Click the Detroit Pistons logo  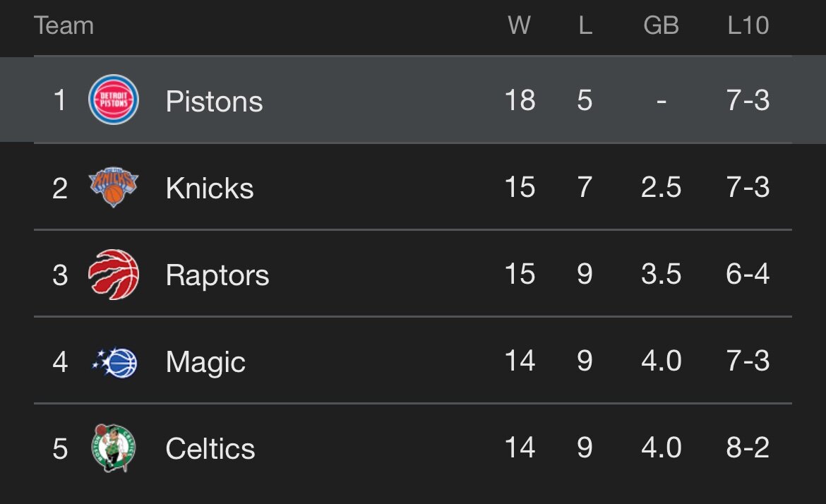click(x=113, y=100)
